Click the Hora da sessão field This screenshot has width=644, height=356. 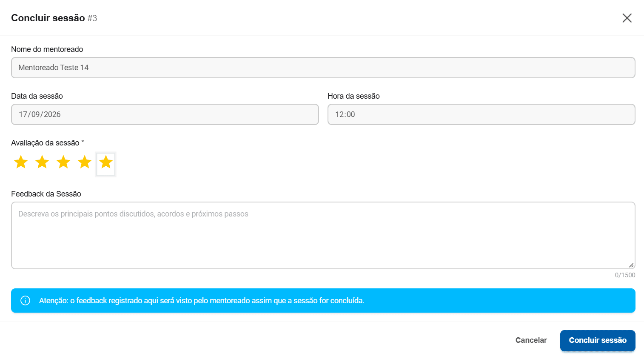coord(482,114)
